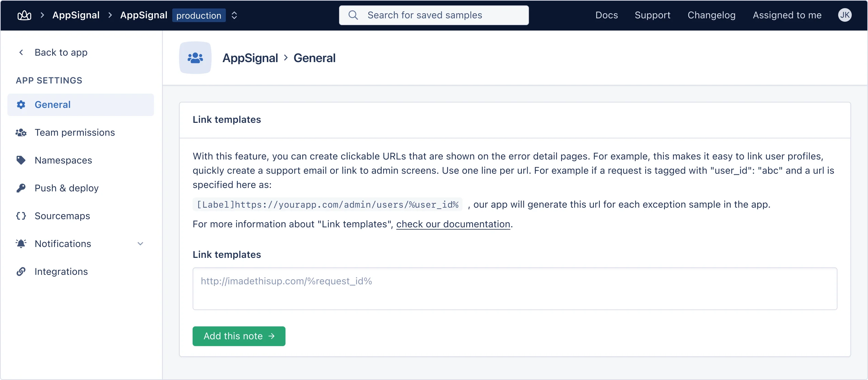Screen dimensions: 868x380
Task: Click check our documentation link
Action: click(453, 224)
